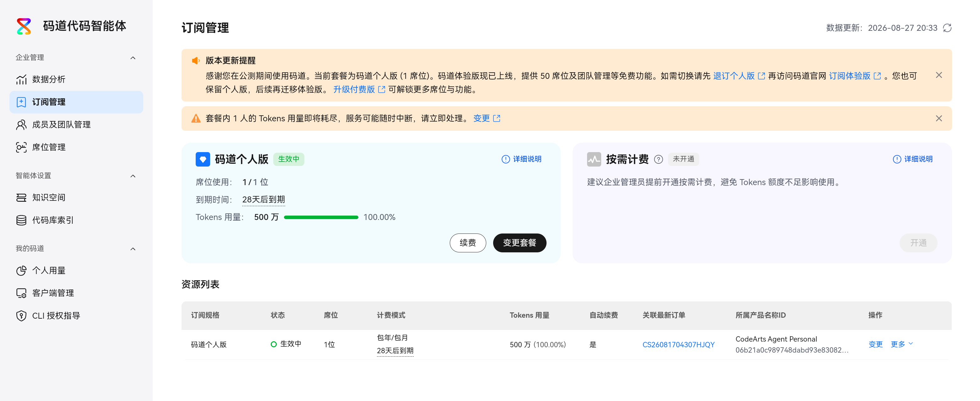Click external link icon after 变更 in alert
Image resolution: width=980 pixels, height=401 pixels.
[x=497, y=118]
